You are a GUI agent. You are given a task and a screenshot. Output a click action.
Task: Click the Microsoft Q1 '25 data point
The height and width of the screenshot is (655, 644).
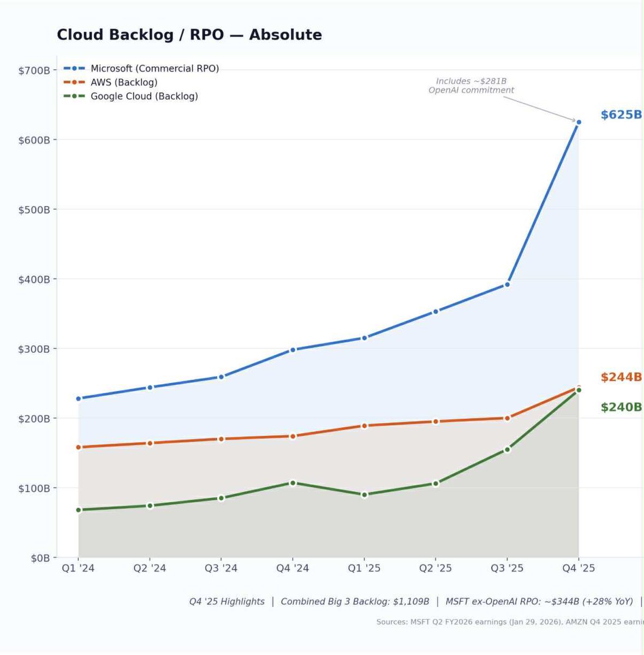[364, 338]
